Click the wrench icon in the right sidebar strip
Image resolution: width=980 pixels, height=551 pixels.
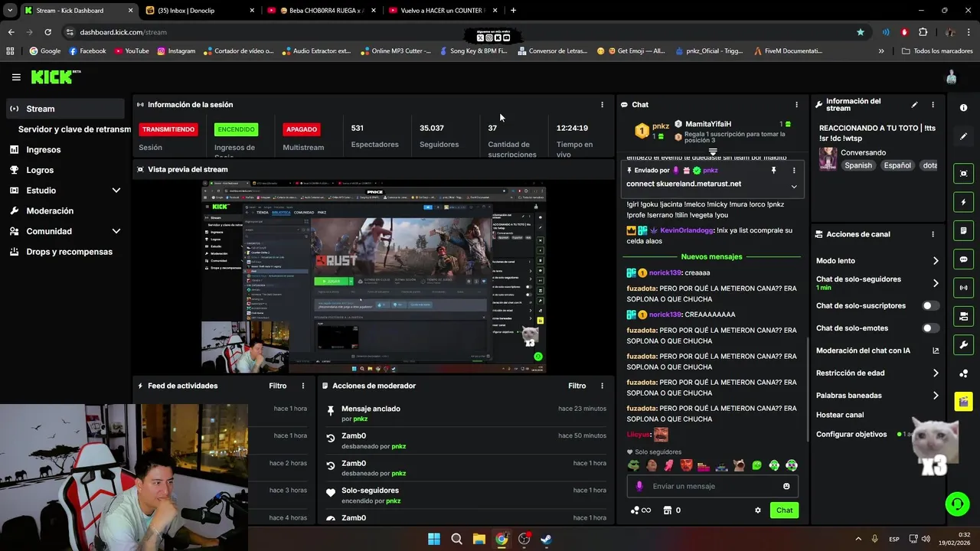[x=964, y=344]
